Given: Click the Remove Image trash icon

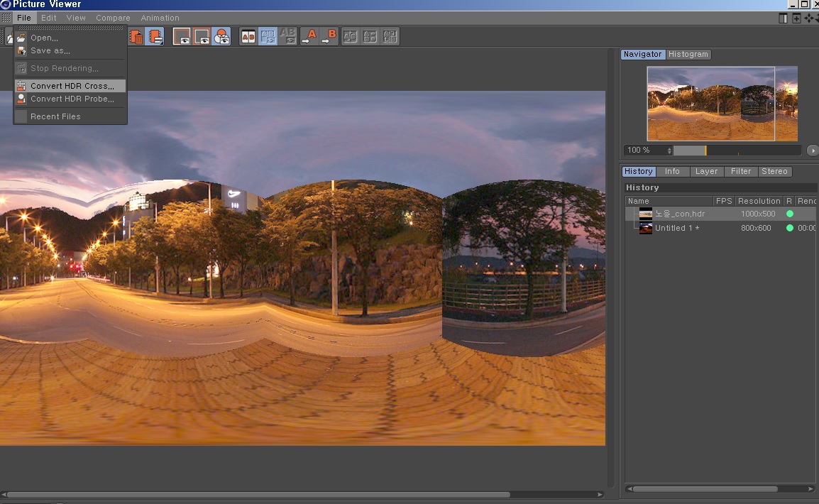Looking at the screenshot, I should (x=137, y=36).
